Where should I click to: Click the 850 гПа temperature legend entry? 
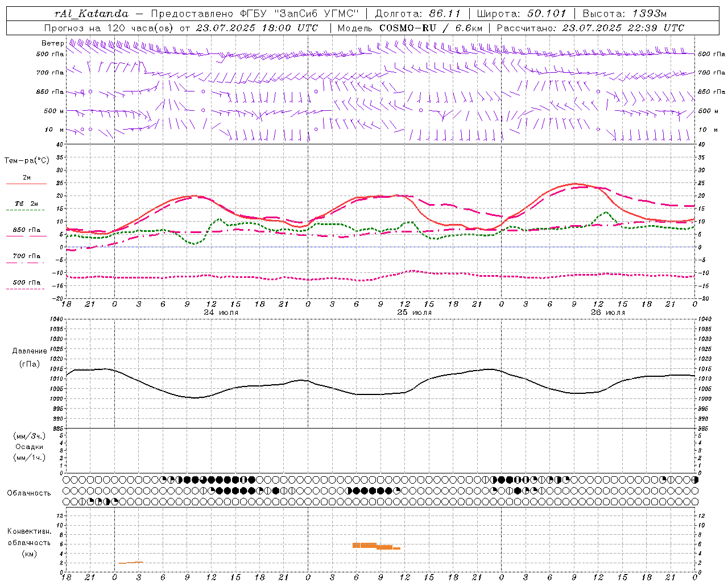26,230
